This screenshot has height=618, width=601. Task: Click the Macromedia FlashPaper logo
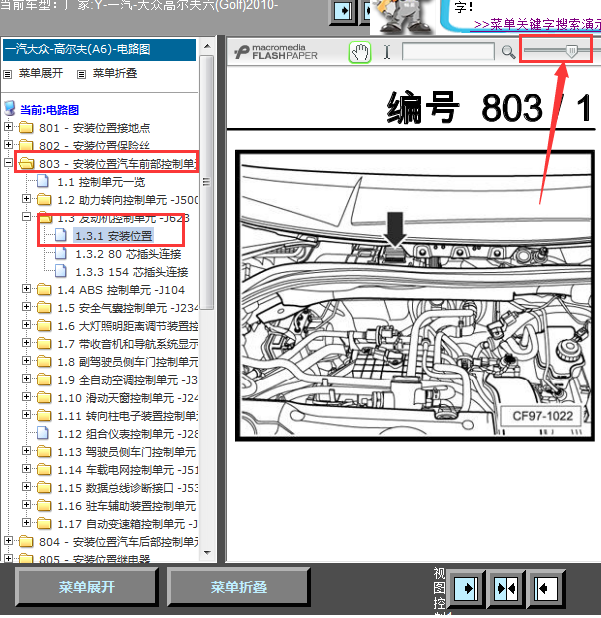[276, 52]
